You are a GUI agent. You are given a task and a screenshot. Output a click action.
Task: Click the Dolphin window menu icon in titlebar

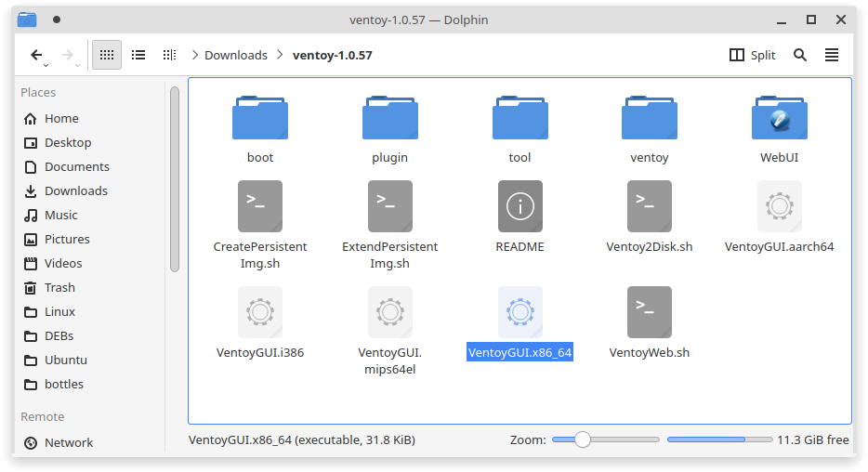click(27, 20)
